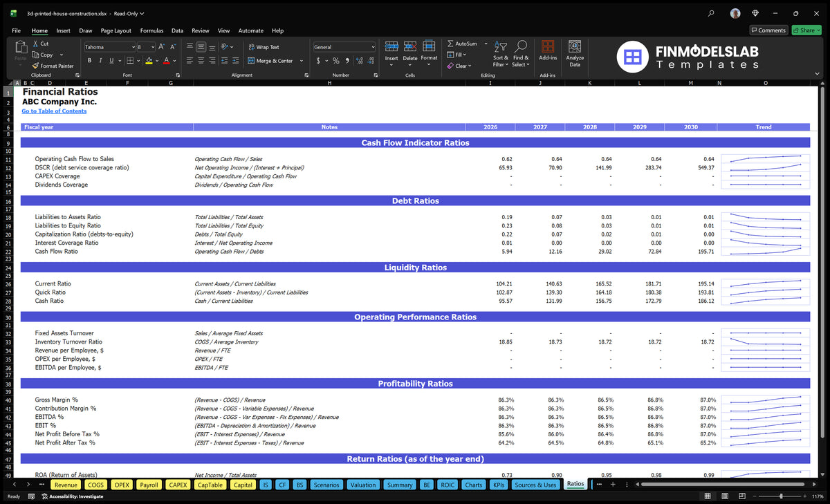Toggle Bold formatting in the ribbon
Image resolution: width=830 pixels, height=504 pixels.
[91, 61]
